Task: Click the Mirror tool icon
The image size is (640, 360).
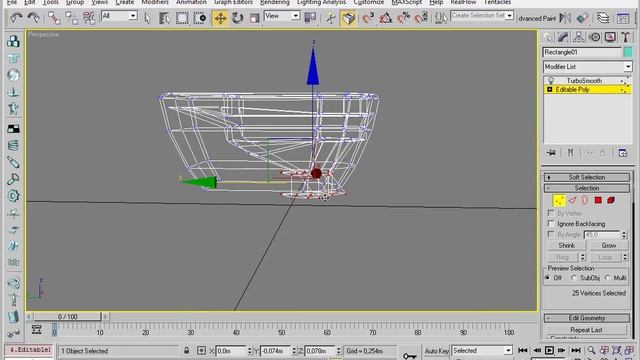Action: 565,18
